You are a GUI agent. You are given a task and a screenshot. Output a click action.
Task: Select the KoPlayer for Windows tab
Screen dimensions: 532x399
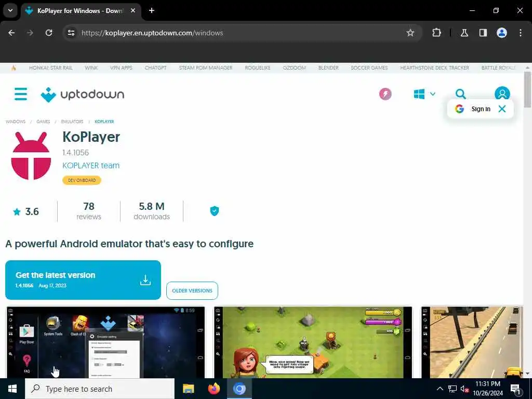point(81,10)
